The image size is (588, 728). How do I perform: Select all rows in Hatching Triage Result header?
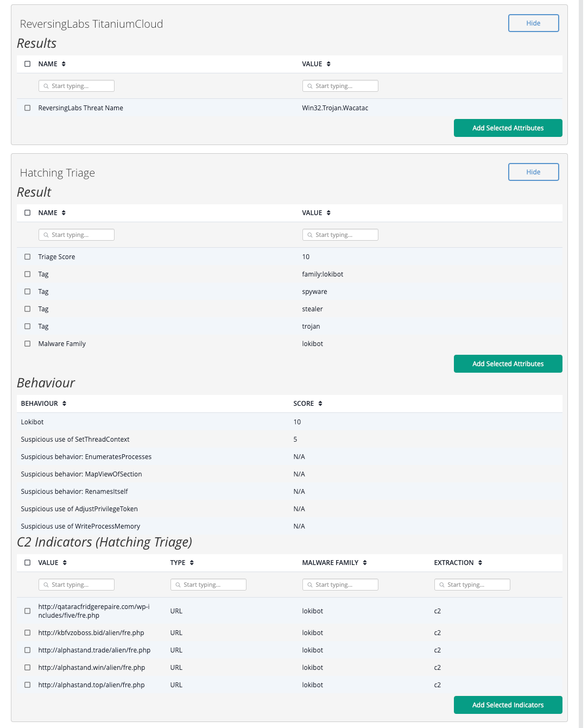click(28, 213)
